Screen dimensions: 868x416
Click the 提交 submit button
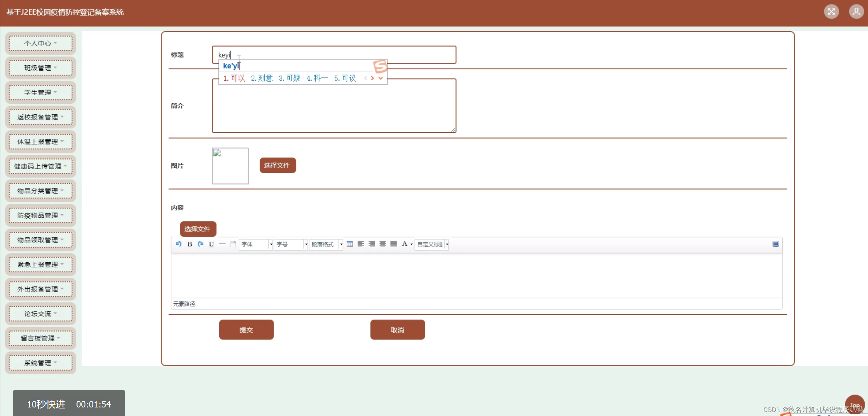(246, 330)
